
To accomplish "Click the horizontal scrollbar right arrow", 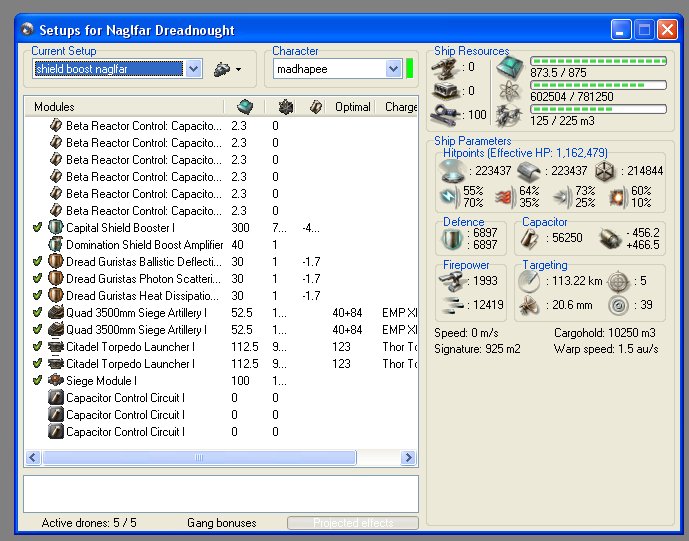I will click(408, 457).
